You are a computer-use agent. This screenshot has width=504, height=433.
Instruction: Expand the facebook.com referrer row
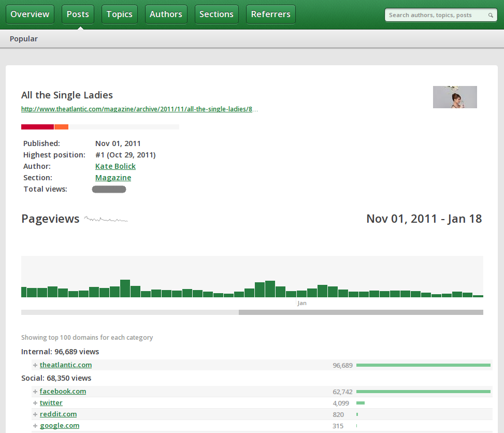[35, 392]
